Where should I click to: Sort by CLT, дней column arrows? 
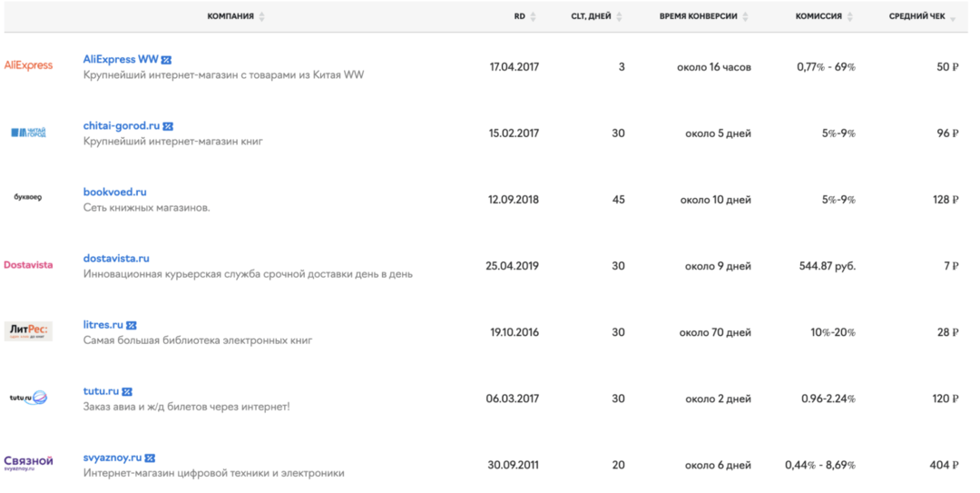(619, 17)
